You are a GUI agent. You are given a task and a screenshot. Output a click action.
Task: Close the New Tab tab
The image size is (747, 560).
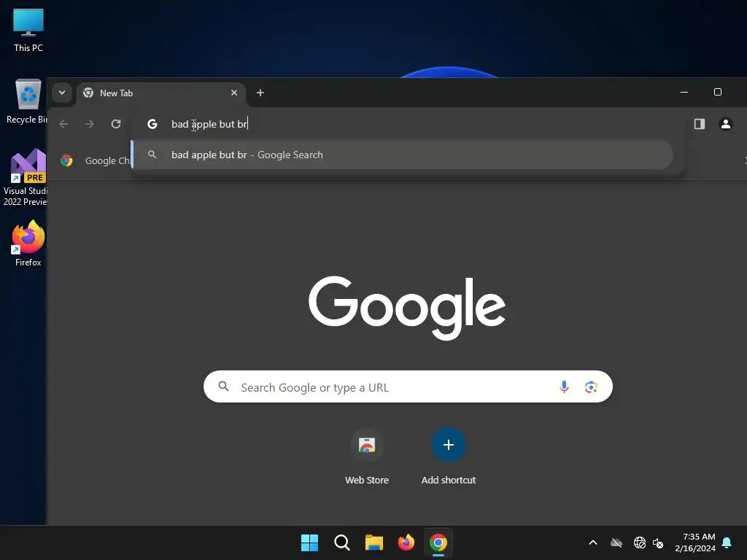pos(234,93)
